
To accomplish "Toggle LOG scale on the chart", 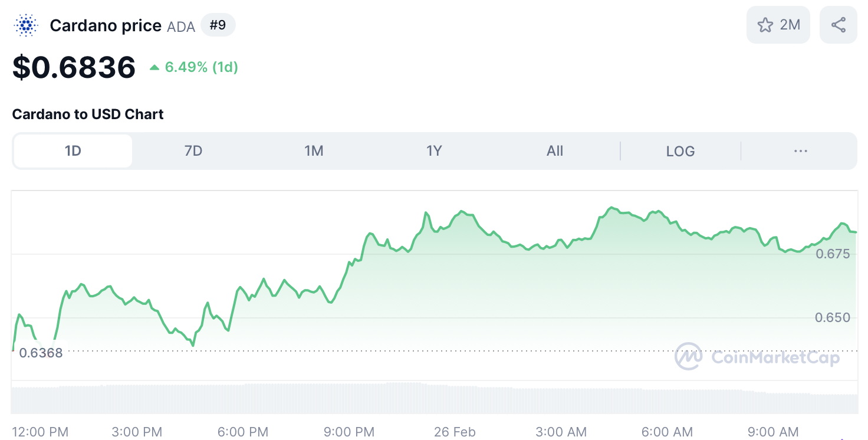I will point(680,151).
